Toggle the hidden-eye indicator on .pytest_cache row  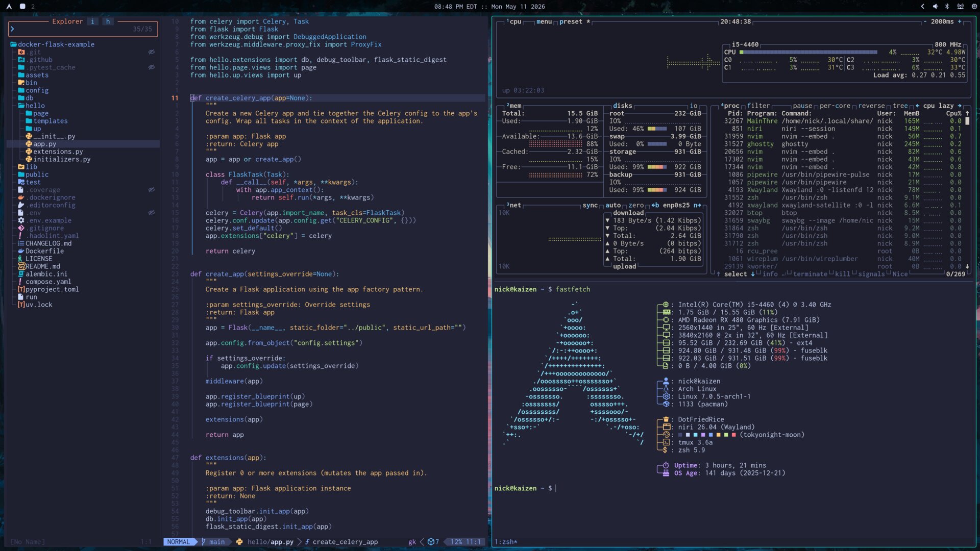pos(152,67)
